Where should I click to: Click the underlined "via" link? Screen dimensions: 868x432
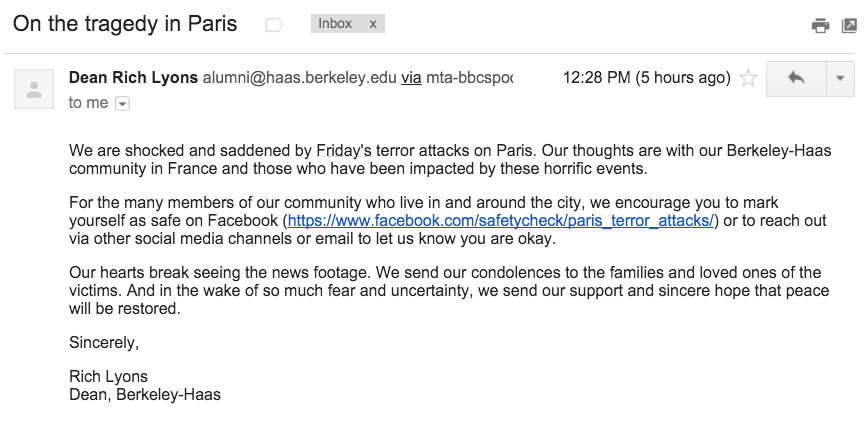(x=411, y=78)
